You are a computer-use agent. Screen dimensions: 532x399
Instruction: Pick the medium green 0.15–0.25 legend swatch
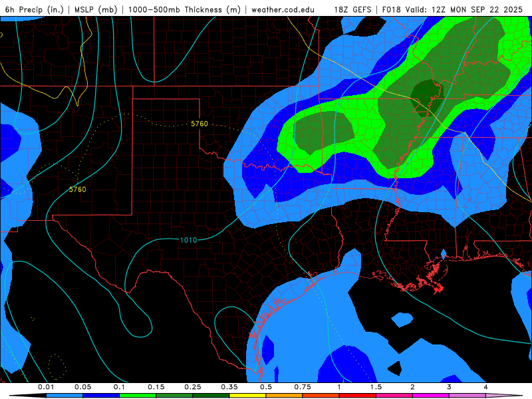pos(174,396)
